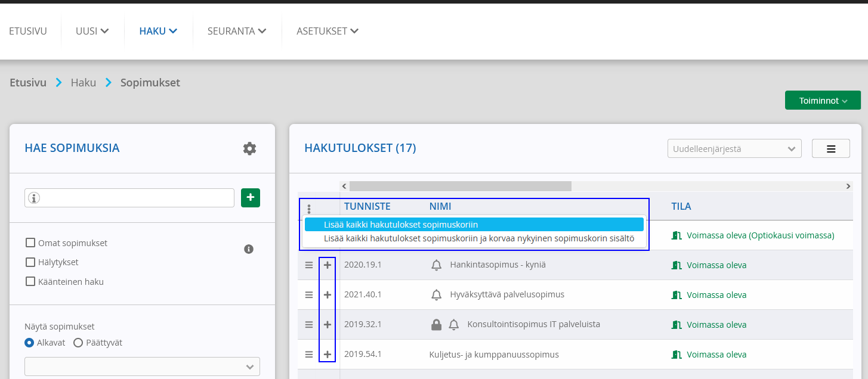
Task: Click the Haku breadcrumb link
Action: 84,83
